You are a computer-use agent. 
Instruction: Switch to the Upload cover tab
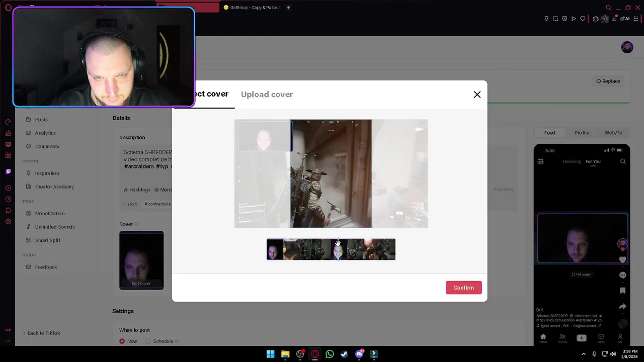pos(267,95)
